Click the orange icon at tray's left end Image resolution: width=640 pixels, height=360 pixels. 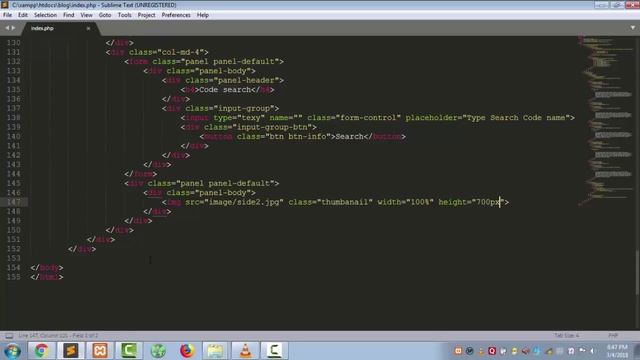458,351
